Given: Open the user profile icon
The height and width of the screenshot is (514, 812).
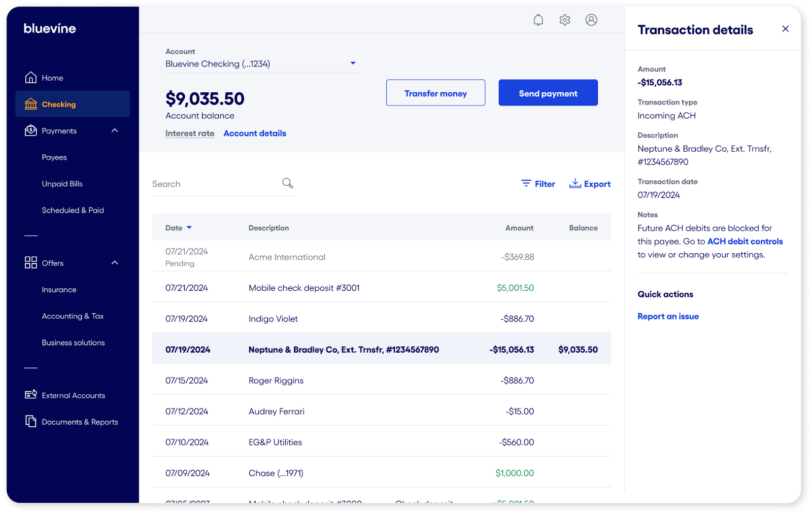Looking at the screenshot, I should click(x=591, y=20).
